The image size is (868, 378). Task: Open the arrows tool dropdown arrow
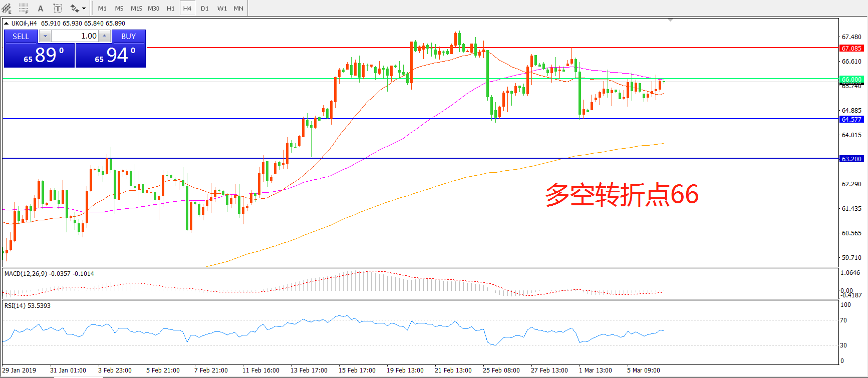[84, 9]
